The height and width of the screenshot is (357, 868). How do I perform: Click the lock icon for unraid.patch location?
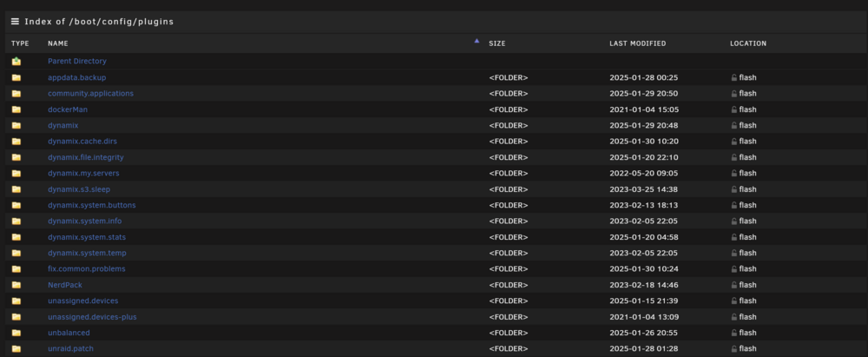pos(734,348)
